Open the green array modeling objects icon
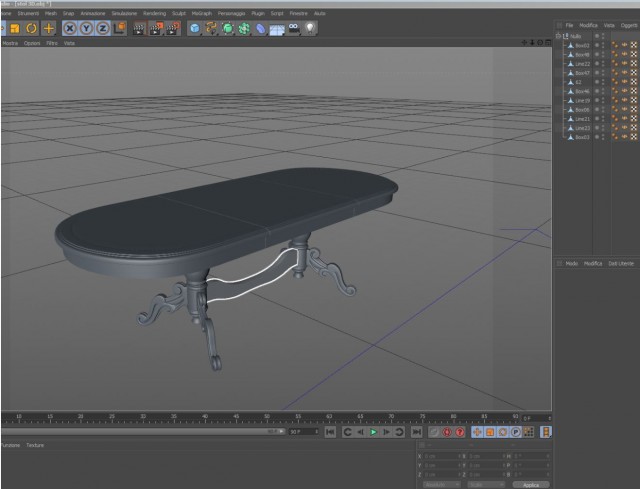This screenshot has width=640, height=489. point(244,28)
